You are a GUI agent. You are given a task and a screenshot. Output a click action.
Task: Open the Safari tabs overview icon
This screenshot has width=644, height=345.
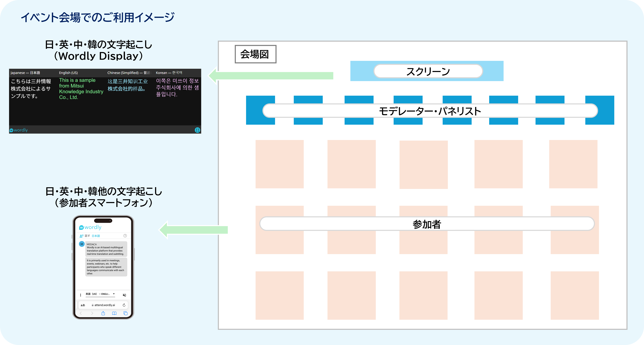(126, 313)
